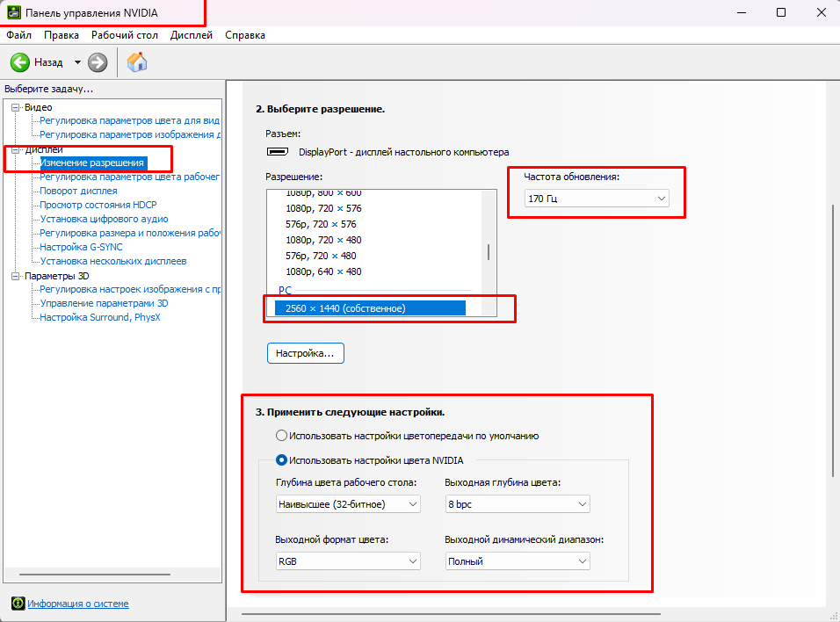This screenshot has height=622, width=840.
Task: Open the "Выходной формат цвета" RGB dropdown
Action: click(348, 561)
